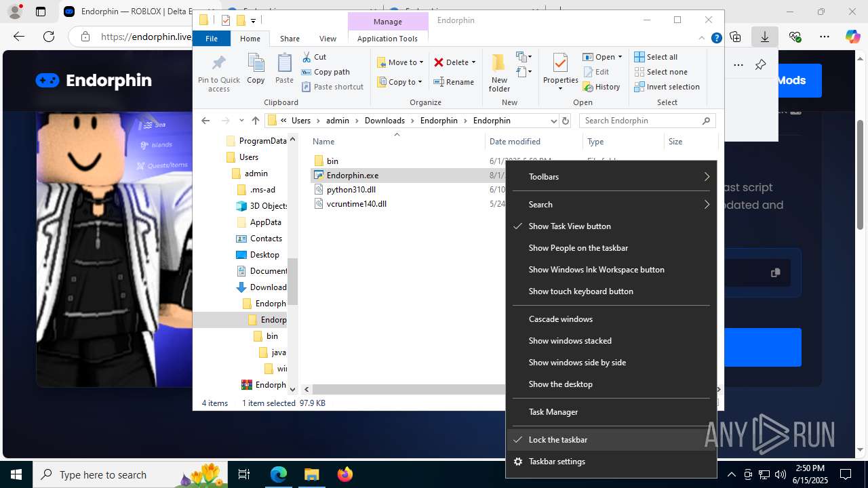
Task: Click History in the Open group
Action: pyautogui.click(x=601, y=87)
